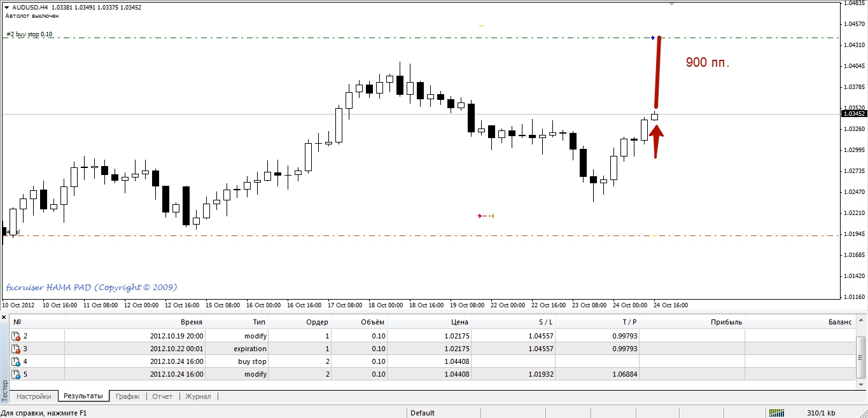Click the Баланс column header
The image size is (868, 418).
(x=800, y=322)
